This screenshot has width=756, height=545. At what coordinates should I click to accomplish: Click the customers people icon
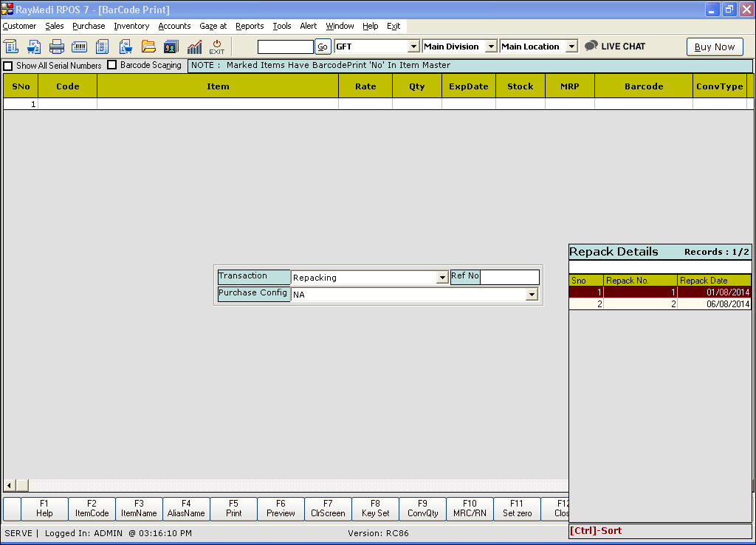(171, 47)
